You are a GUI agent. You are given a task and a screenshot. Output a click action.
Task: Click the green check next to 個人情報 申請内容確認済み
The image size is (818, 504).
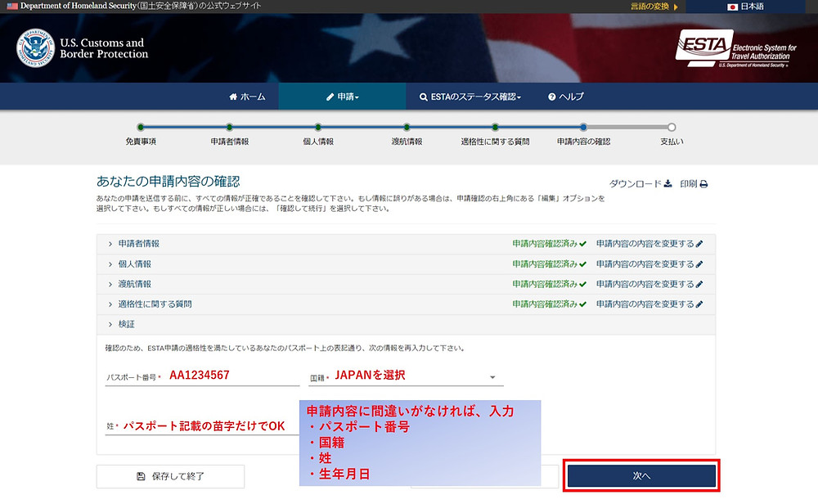[582, 264]
